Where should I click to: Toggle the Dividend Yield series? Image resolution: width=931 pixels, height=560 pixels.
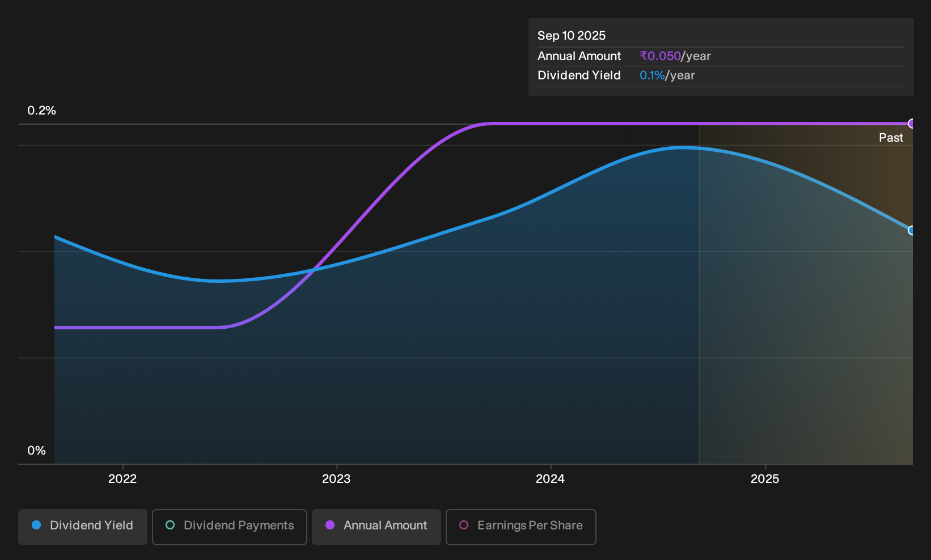point(83,527)
